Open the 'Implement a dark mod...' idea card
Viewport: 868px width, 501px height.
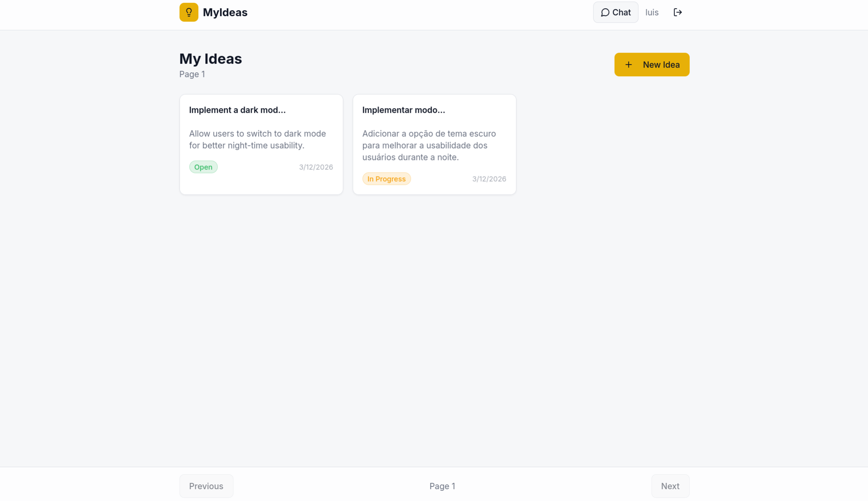click(261, 144)
